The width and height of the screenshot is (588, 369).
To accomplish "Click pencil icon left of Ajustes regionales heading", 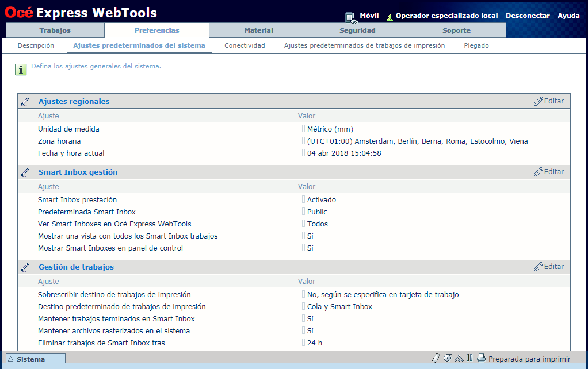I will (x=25, y=102).
